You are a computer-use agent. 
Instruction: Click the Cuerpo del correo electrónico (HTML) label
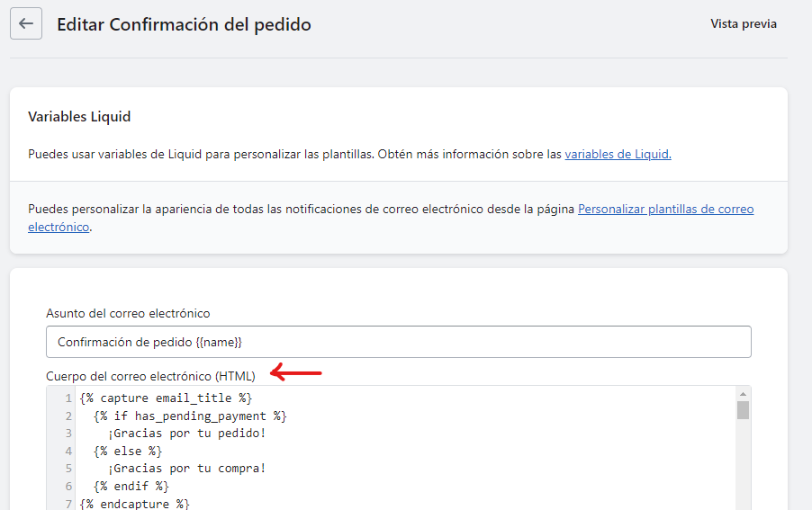pyautogui.click(x=150, y=375)
